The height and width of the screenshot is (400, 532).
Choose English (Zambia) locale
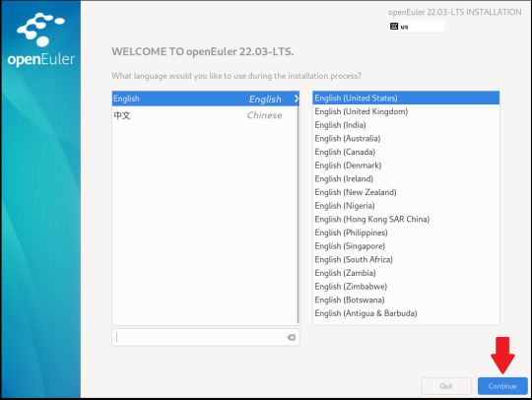(x=406, y=273)
